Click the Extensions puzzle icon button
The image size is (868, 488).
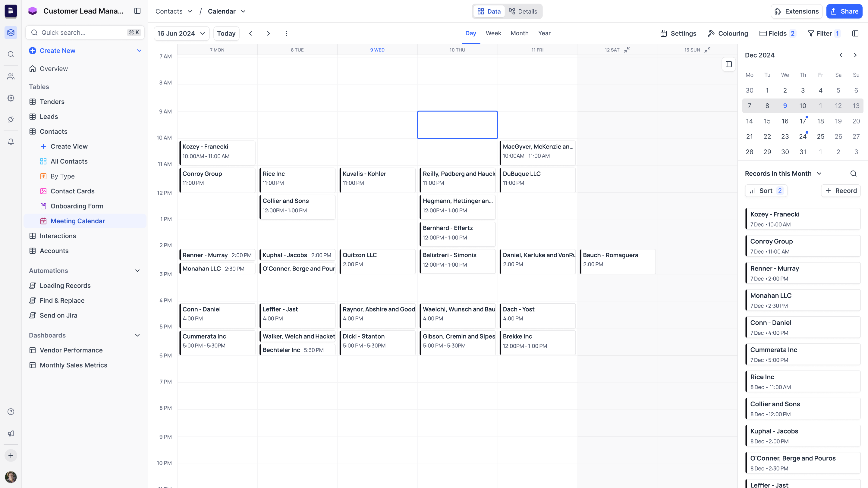(x=796, y=11)
